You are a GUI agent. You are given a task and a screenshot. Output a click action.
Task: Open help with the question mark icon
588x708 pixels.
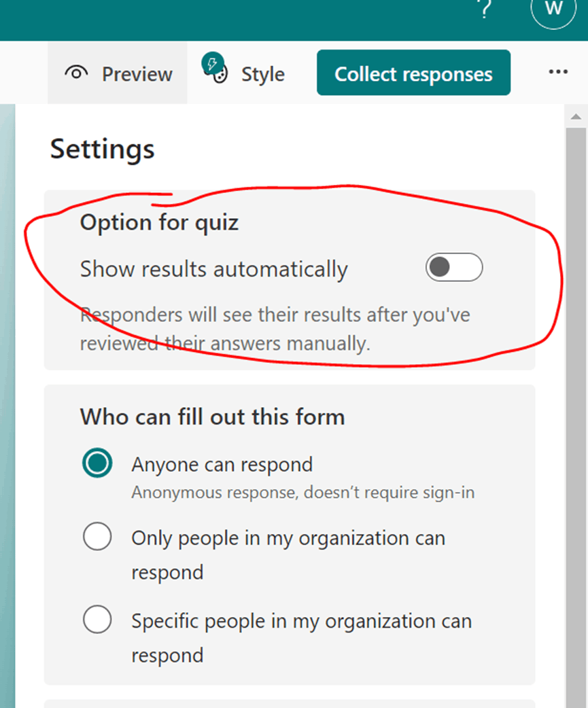click(x=485, y=8)
